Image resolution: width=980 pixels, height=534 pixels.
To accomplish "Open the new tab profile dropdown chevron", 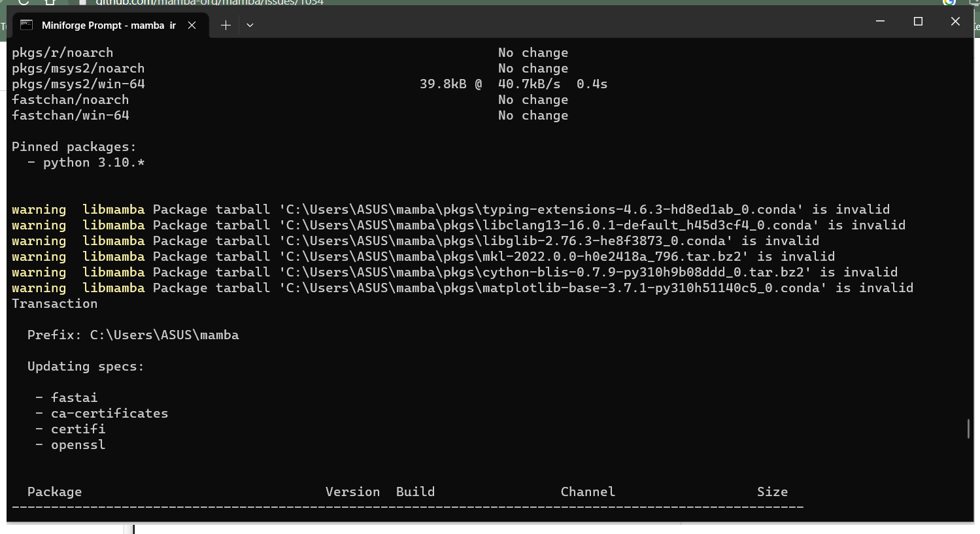I will pos(249,25).
